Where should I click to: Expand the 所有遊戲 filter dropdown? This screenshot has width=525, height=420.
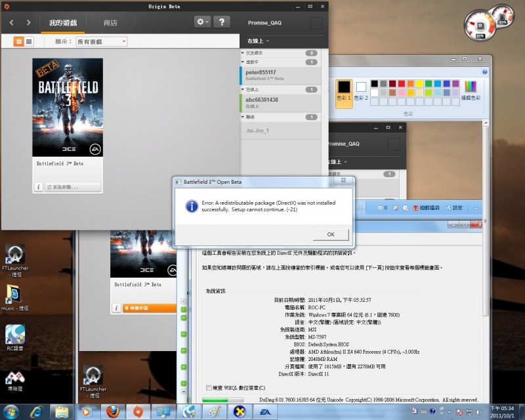click(102, 41)
